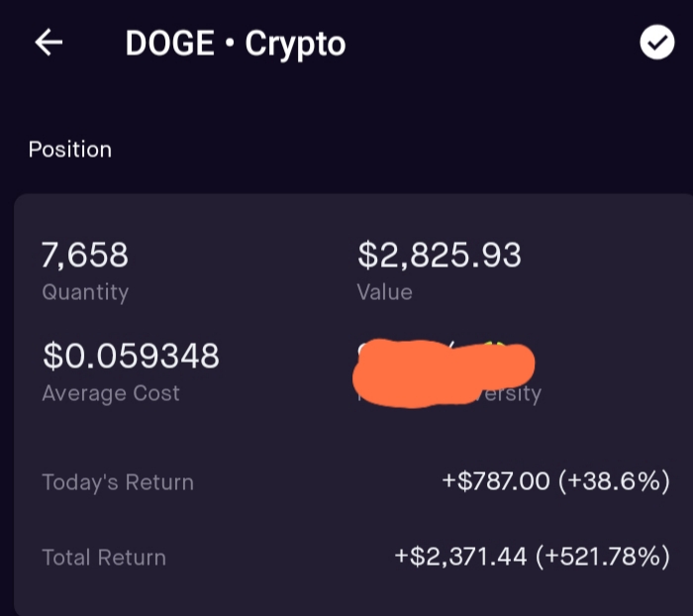Select the Quantity label
The width and height of the screenshot is (693, 616).
(x=85, y=293)
